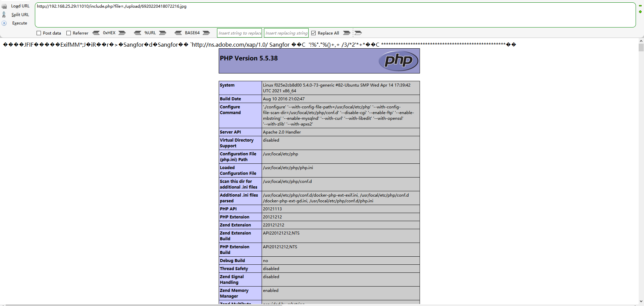Click the left arrow before 0xHEX
644x306 pixels.
(96, 33)
